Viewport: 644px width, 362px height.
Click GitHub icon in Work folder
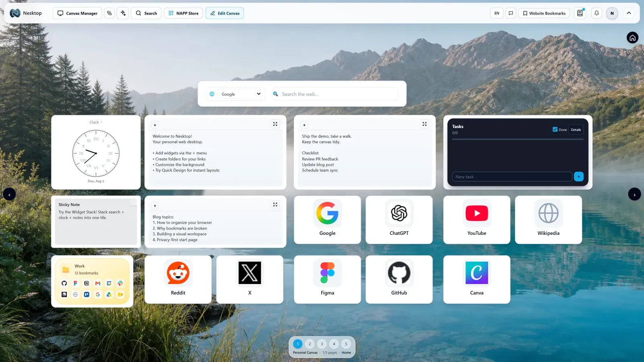click(x=64, y=283)
